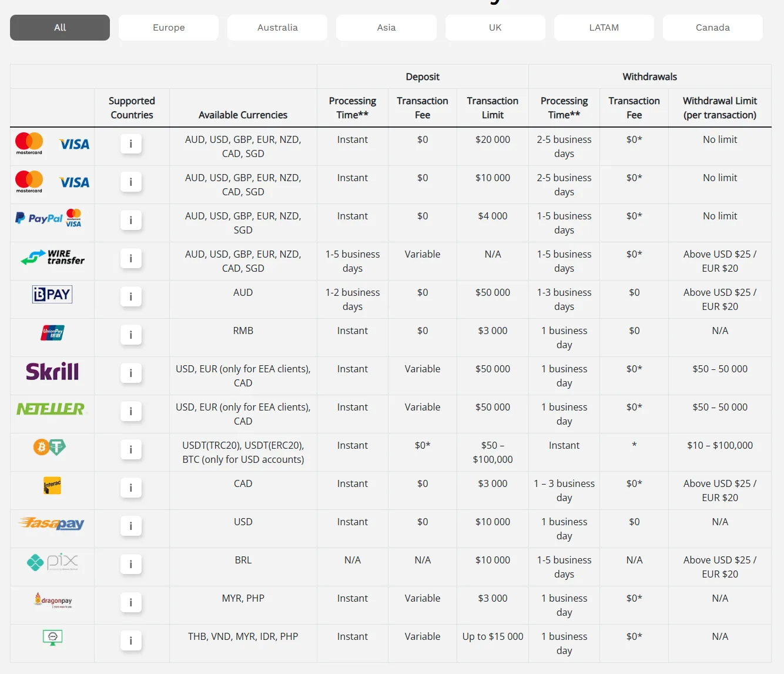Click the Dragonpay logo
The image size is (784, 674).
click(53, 600)
